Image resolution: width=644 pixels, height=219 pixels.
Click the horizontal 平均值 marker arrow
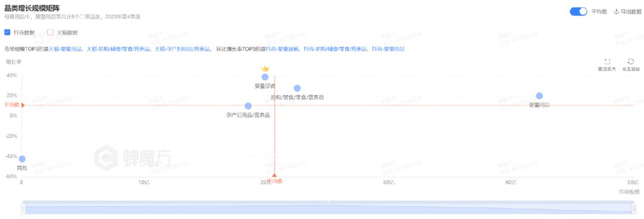(23, 105)
